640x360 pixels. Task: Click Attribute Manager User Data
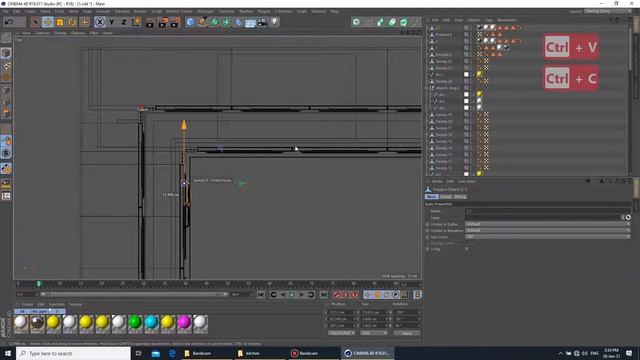467,181
